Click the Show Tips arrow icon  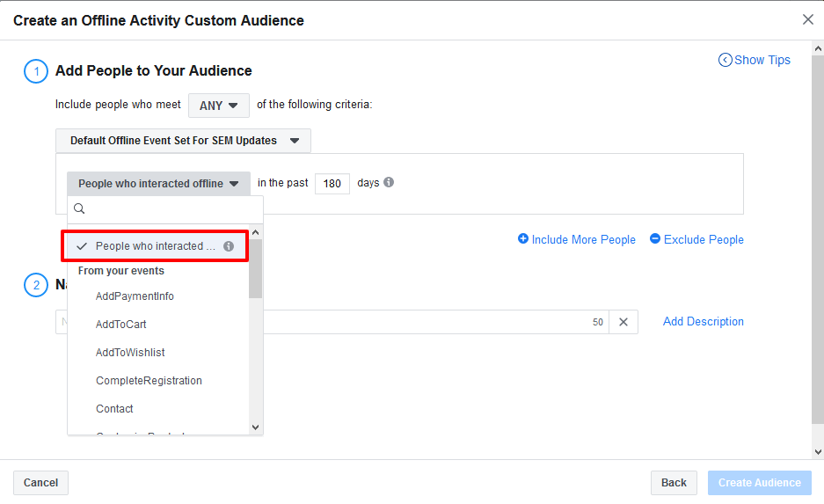[726, 60]
